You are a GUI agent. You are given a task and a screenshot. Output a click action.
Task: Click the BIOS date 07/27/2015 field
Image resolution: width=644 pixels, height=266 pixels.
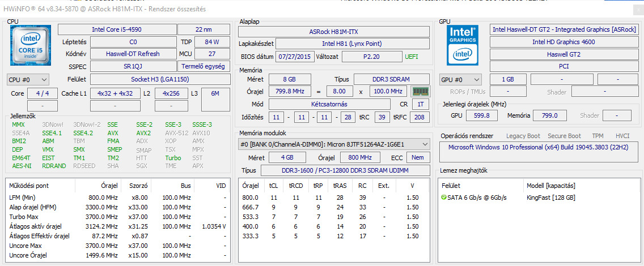[295, 57]
